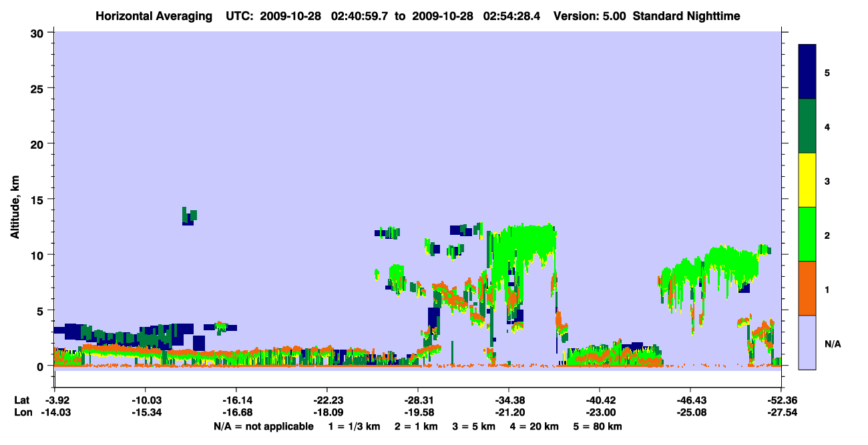Click the longitude value -16.68
Viewport: 868px width, 445px height.
(236, 413)
